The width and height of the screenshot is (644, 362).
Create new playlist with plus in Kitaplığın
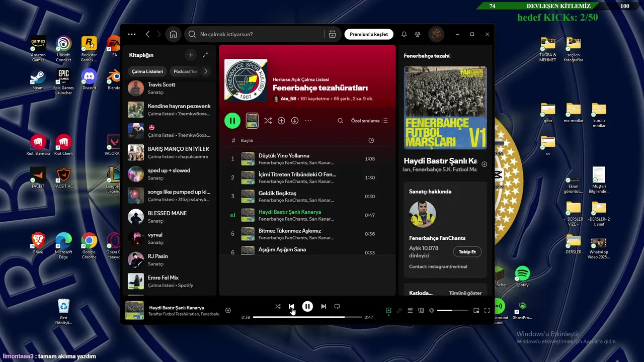[191, 55]
